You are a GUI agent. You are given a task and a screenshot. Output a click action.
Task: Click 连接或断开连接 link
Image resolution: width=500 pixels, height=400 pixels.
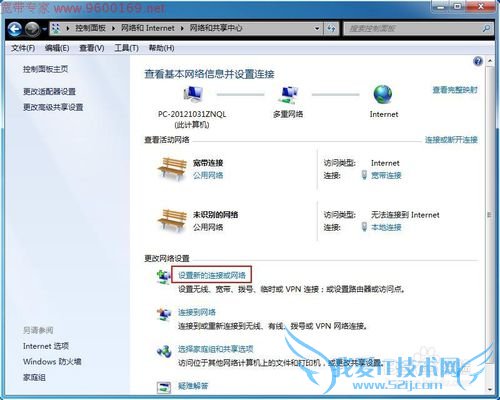tap(451, 140)
